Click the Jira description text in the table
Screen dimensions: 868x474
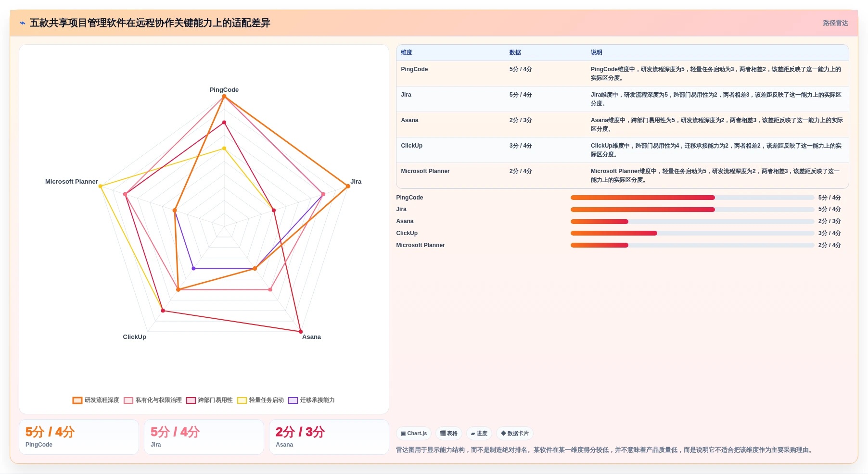coord(716,99)
